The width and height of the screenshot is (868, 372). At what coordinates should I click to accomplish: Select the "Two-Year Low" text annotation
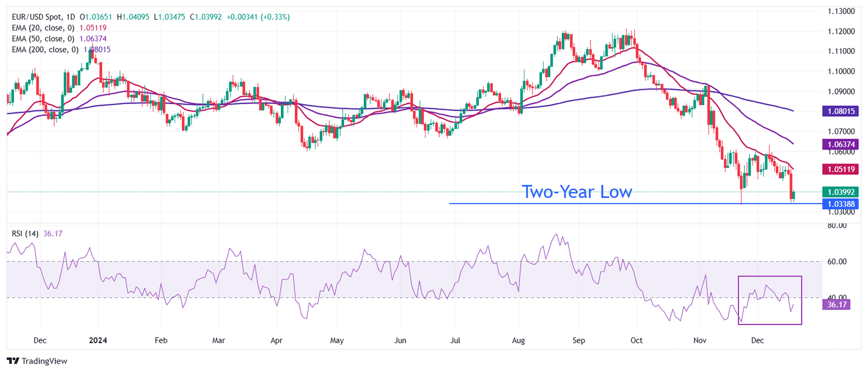(x=576, y=192)
